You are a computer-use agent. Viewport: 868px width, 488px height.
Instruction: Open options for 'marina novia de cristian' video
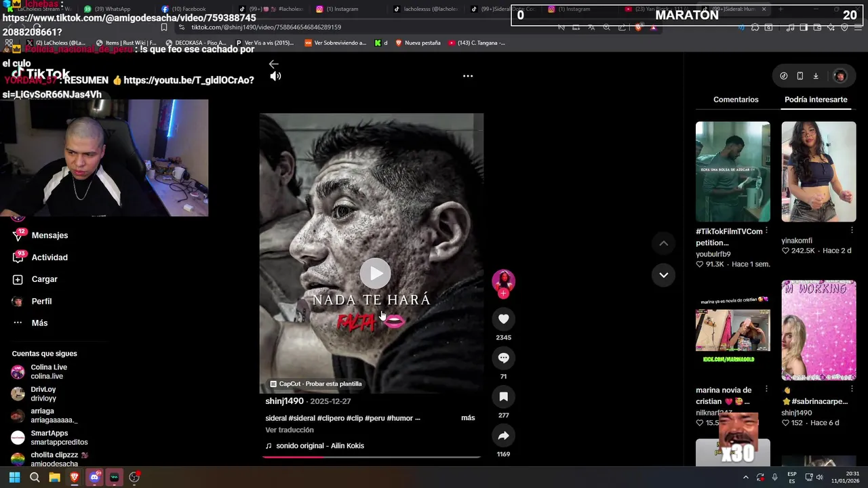tap(766, 389)
